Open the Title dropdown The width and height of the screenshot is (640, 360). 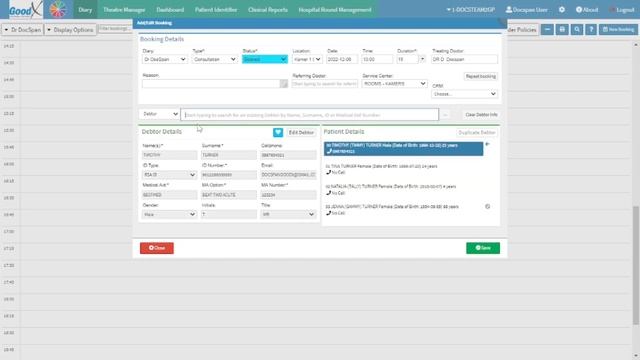click(288, 214)
